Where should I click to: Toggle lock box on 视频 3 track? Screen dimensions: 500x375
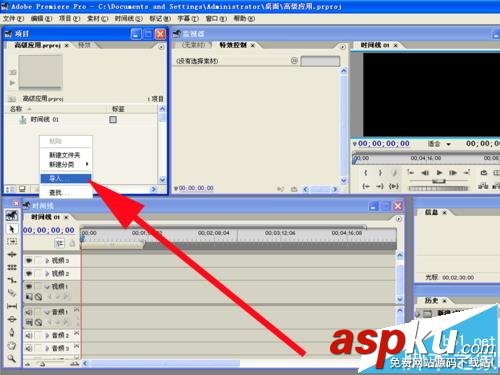point(39,261)
